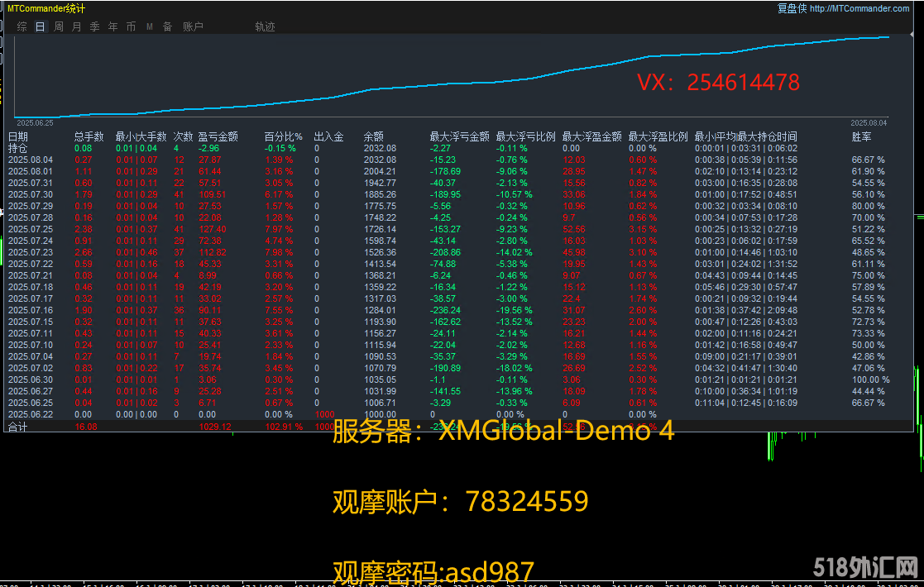Click the 日期 column header

pos(18,136)
